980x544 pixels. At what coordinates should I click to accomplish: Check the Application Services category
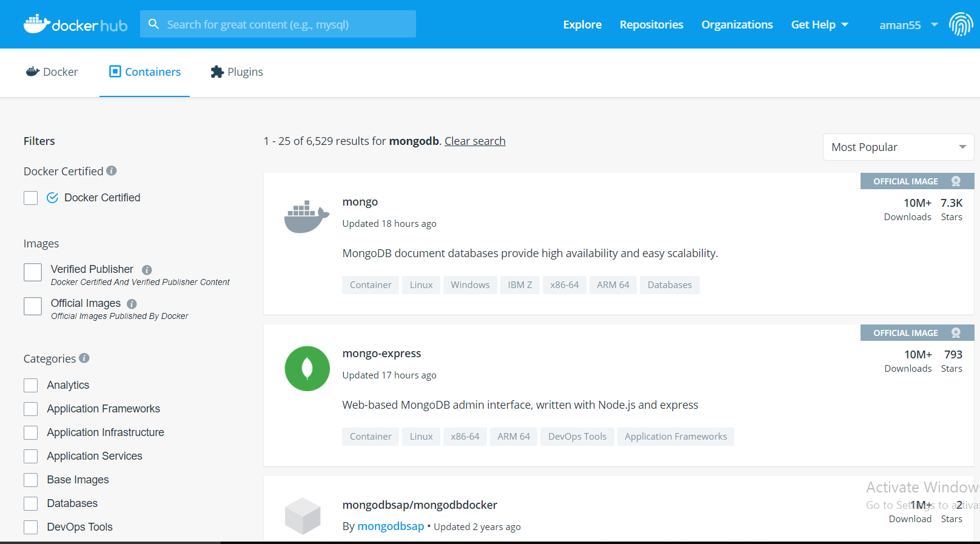tap(30, 457)
